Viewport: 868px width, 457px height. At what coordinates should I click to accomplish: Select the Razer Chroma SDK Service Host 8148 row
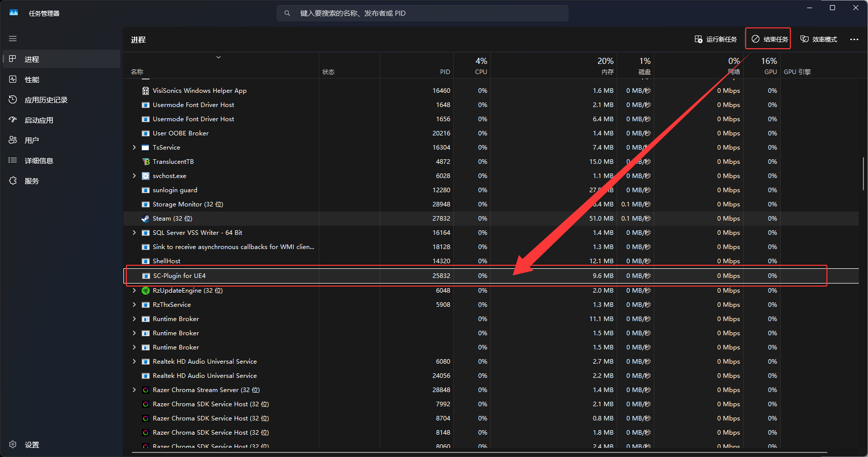pos(491,433)
